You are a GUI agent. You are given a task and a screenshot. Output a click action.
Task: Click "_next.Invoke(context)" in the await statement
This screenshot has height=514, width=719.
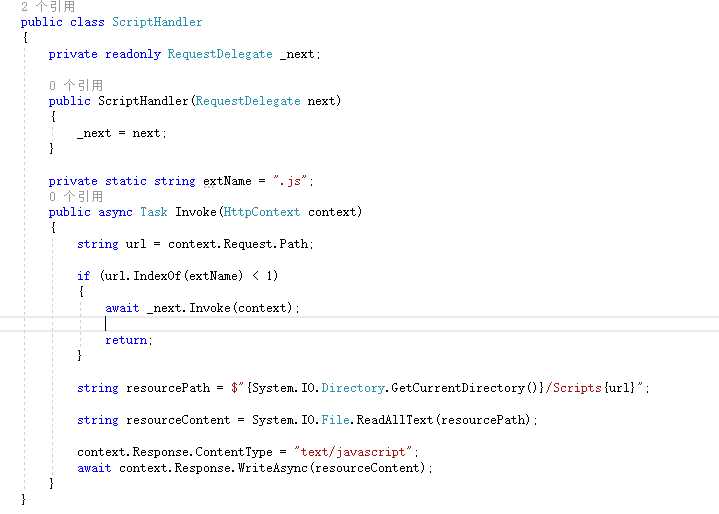tap(220, 308)
